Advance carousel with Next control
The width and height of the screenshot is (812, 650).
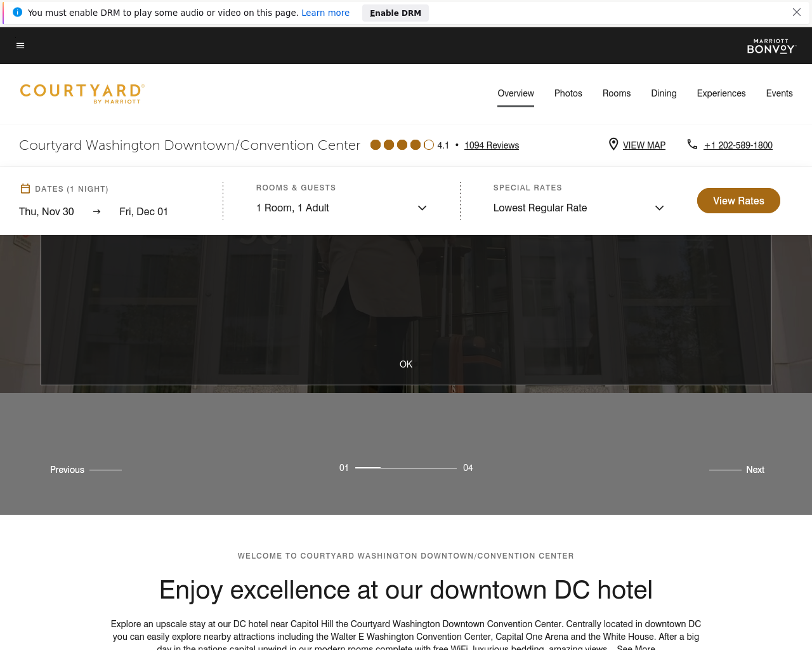pos(737,470)
